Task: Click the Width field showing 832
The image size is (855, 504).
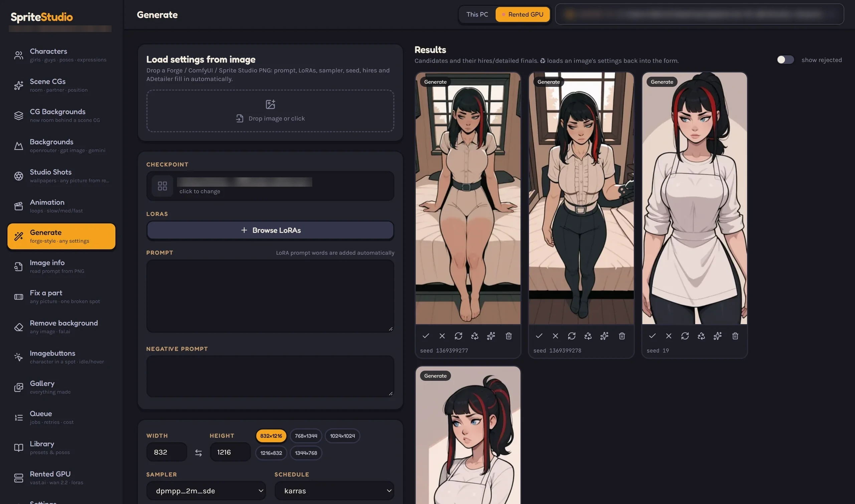Action: 167,452
